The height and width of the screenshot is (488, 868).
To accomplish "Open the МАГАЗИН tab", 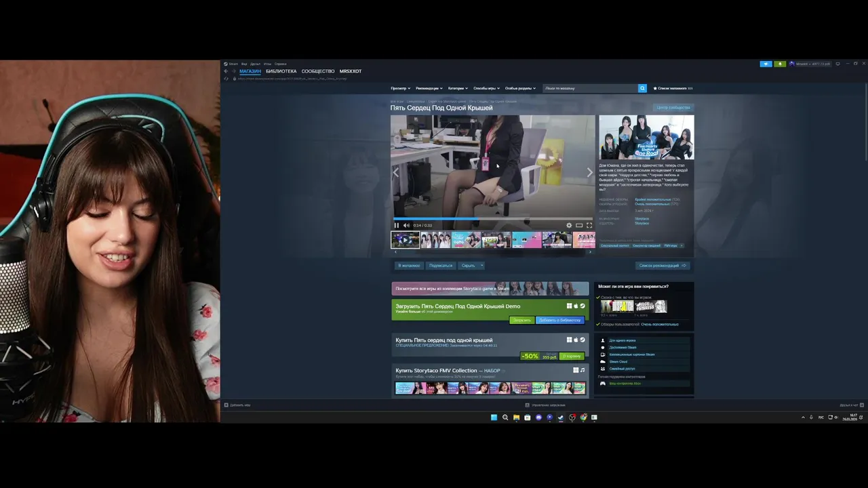I will click(x=250, y=71).
